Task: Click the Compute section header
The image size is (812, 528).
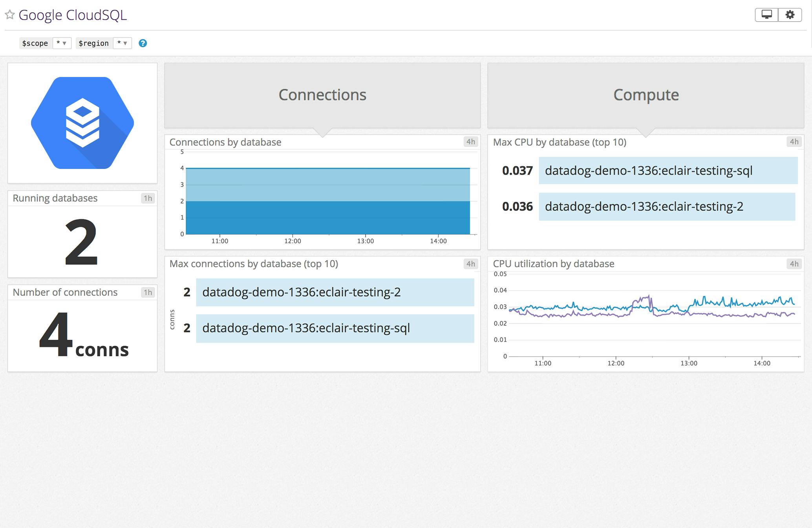Action: point(646,95)
